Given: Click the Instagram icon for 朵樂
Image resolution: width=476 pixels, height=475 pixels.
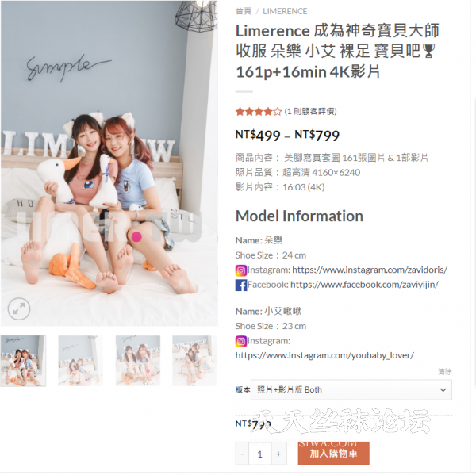Looking at the screenshot, I should pyautogui.click(x=241, y=270).
